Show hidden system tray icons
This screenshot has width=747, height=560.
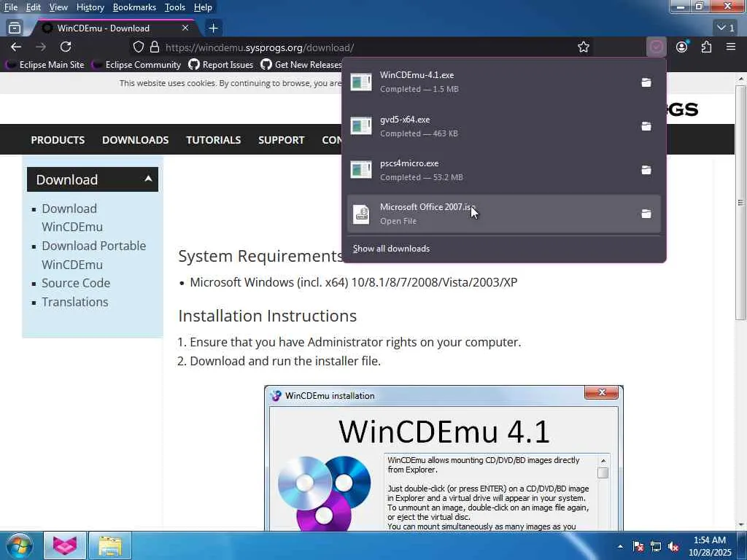point(620,546)
